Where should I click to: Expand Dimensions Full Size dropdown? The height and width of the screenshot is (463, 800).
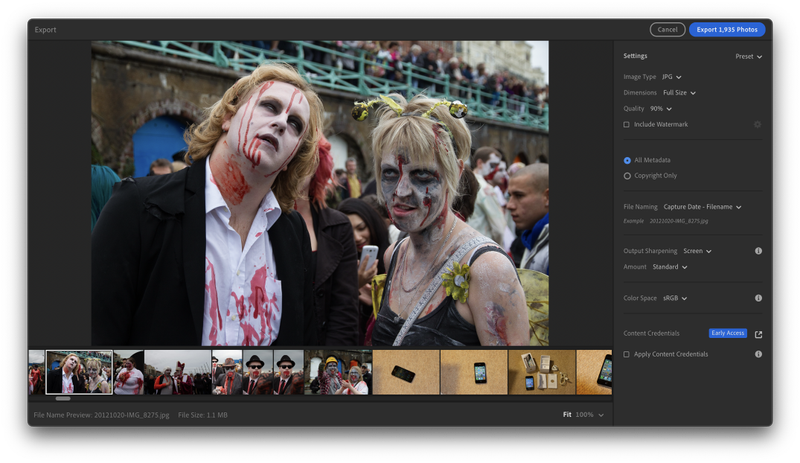679,92
